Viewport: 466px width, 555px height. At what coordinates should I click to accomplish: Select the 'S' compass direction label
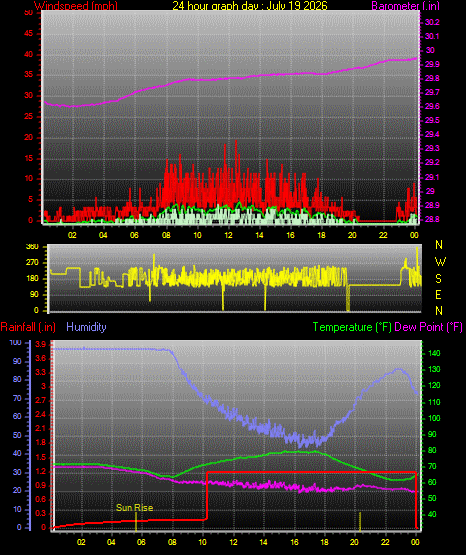(438, 279)
